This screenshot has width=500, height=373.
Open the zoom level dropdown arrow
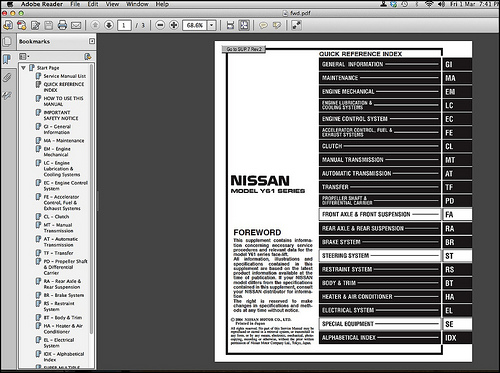pos(212,25)
